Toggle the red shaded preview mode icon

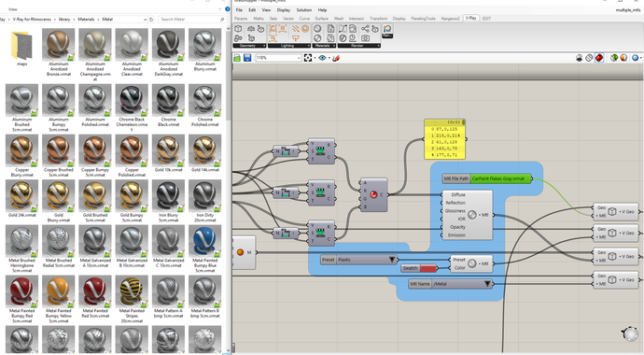pyautogui.click(x=599, y=58)
